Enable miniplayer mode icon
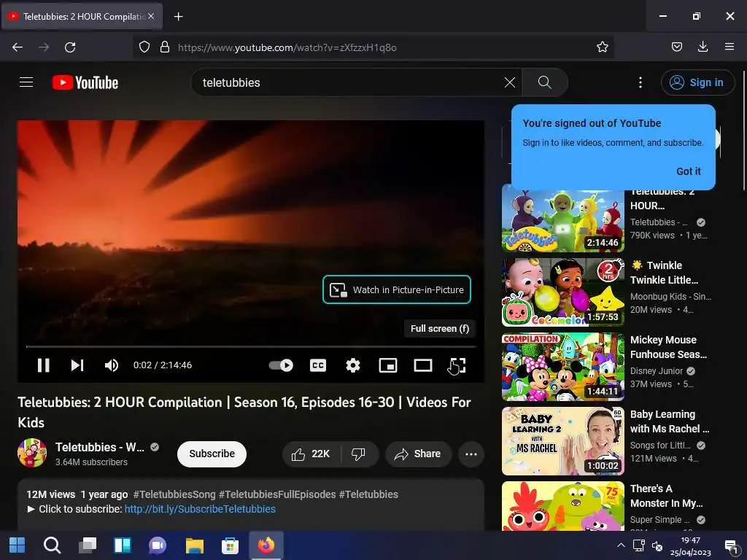The height and width of the screenshot is (560, 747). coord(388,365)
